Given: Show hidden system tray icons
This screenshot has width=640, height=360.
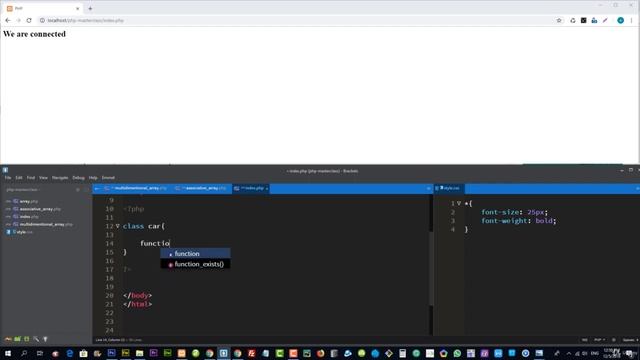Looking at the screenshot, I should pyautogui.click(x=569, y=353).
